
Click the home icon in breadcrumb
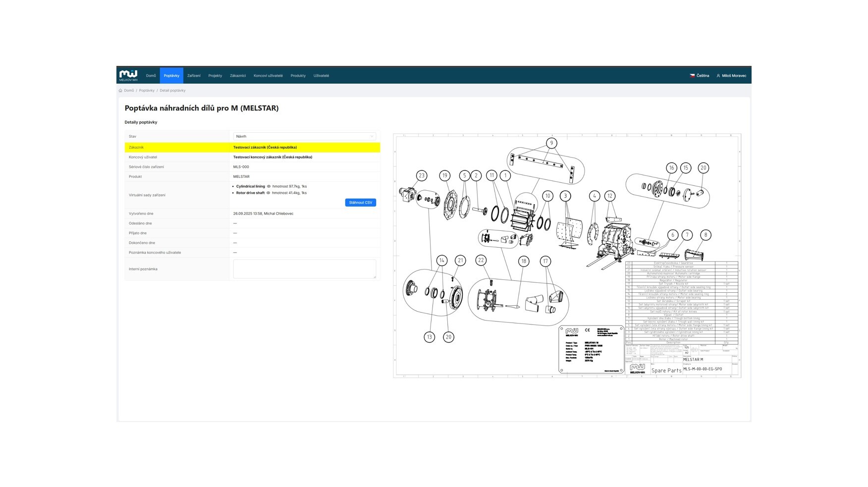coord(120,91)
